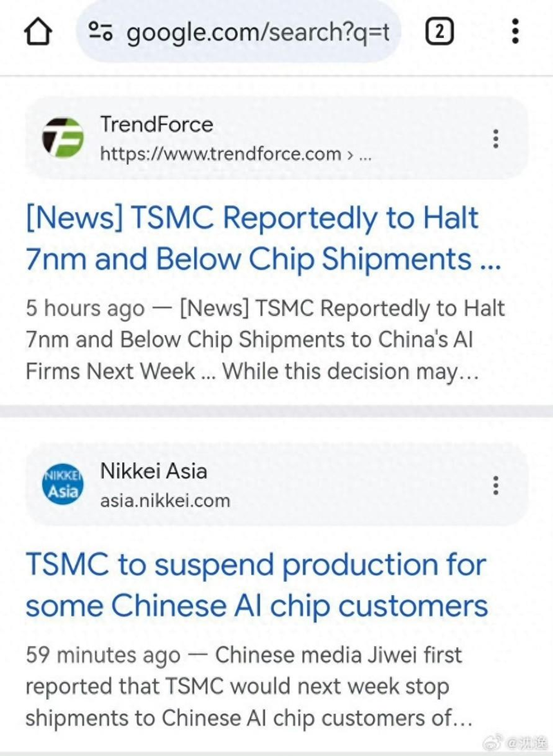Screen dimensions: 553x756
Task: Click the "5 hours ago" timestamp
Action: tap(85, 308)
